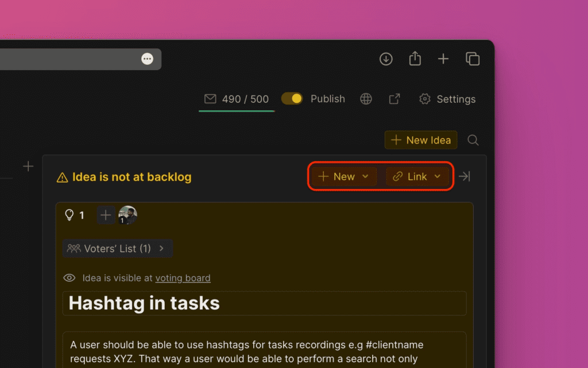Click the warning triangle before backlog message

tap(61, 177)
